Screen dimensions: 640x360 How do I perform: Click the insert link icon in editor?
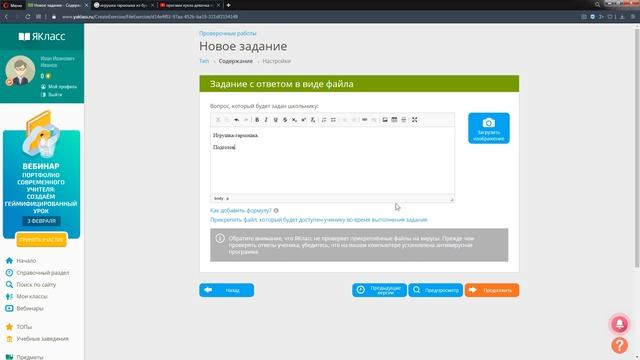tap(364, 120)
